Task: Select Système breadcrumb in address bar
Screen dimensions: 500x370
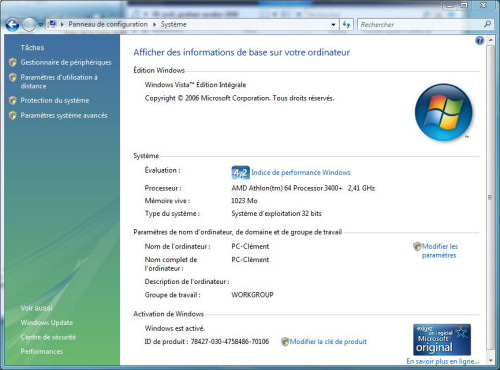Action: pyautogui.click(x=174, y=24)
